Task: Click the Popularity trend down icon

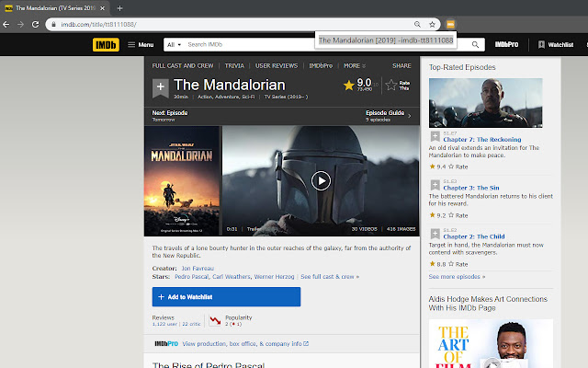Action: pyautogui.click(x=215, y=320)
